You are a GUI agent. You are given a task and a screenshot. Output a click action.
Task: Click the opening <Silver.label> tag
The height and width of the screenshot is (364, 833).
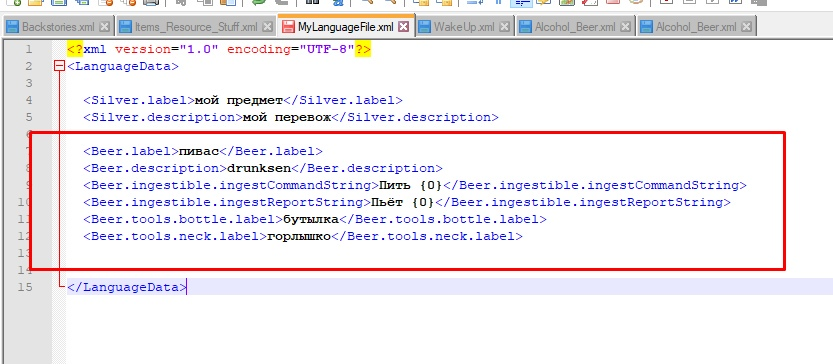pos(139,100)
